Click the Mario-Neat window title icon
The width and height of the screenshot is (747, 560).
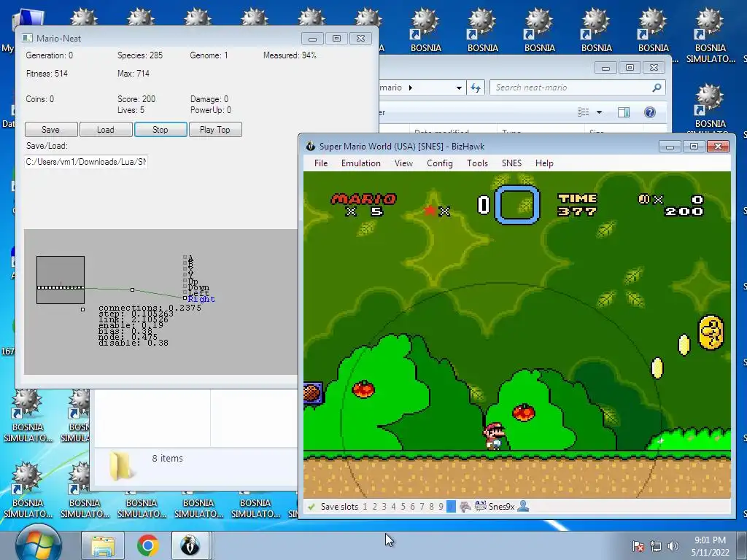coord(27,38)
